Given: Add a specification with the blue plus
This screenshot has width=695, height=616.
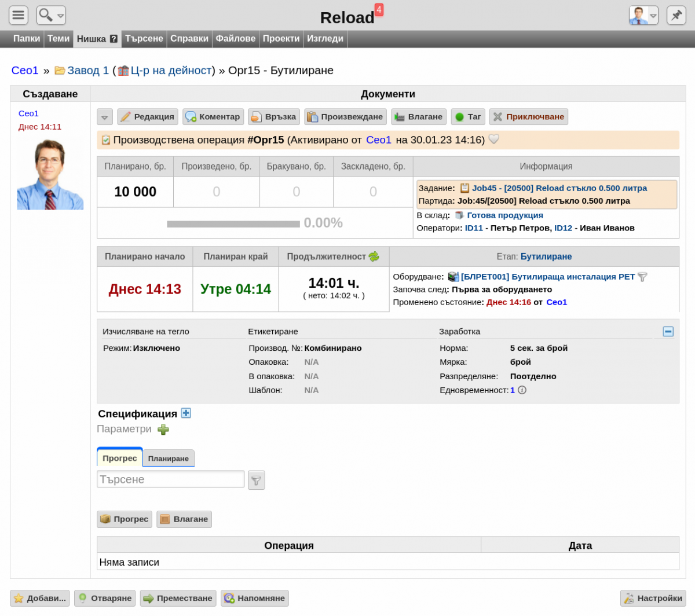Looking at the screenshot, I should [x=186, y=413].
